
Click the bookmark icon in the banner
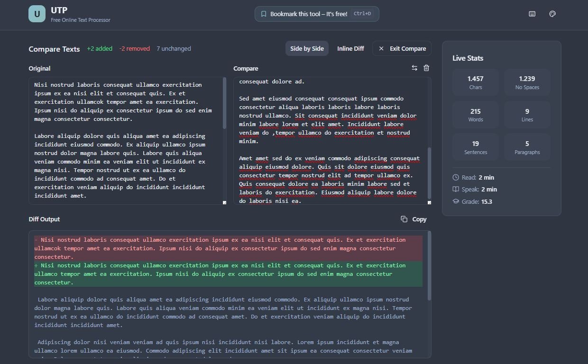tap(264, 14)
